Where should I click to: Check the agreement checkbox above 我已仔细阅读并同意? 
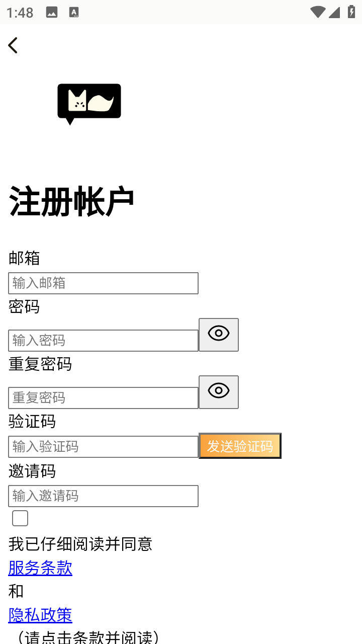[20, 518]
